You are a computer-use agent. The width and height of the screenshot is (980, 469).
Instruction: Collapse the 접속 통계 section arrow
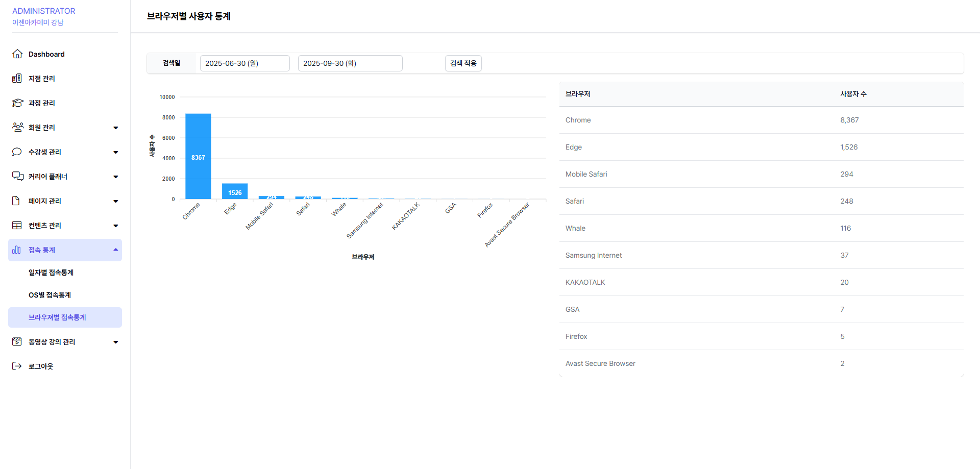pyautogui.click(x=116, y=250)
